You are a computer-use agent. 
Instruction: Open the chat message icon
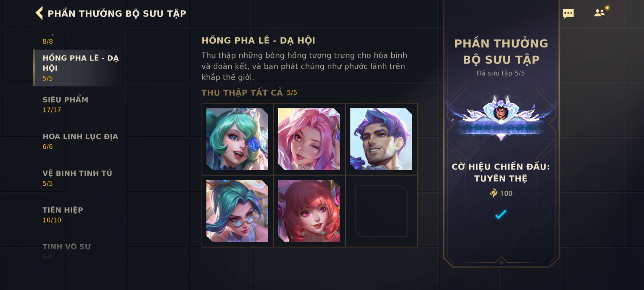(568, 13)
